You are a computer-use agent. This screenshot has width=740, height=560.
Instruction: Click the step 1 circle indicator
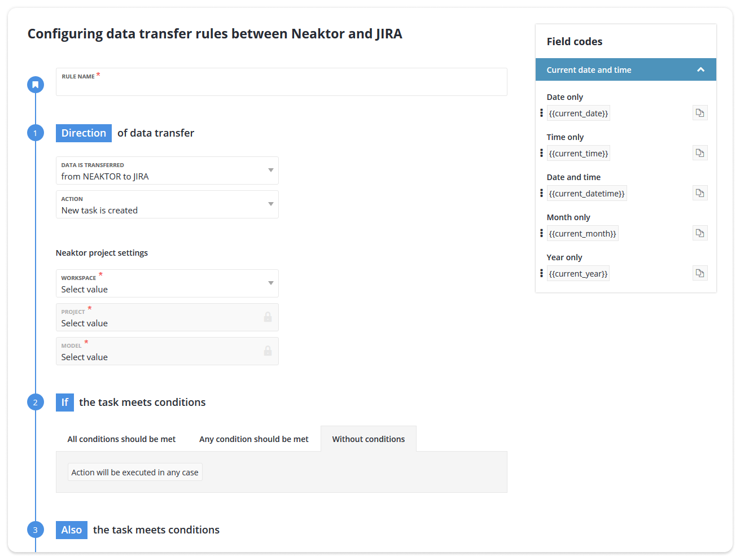tap(35, 133)
